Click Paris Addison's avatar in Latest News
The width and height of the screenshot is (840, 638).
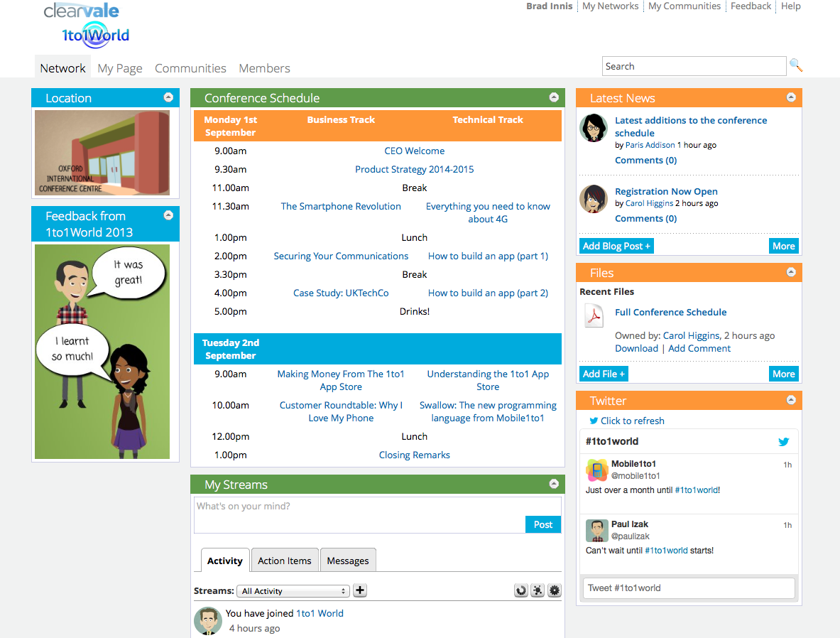click(x=594, y=128)
